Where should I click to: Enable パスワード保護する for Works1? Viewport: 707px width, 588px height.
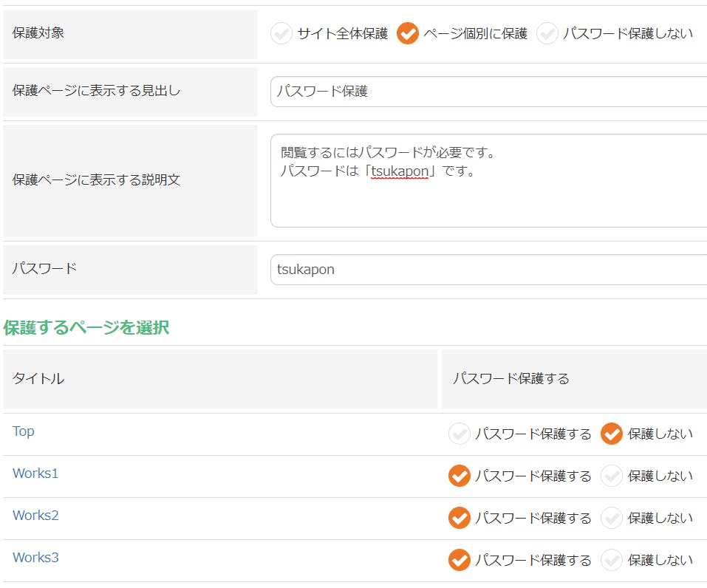[459, 476]
